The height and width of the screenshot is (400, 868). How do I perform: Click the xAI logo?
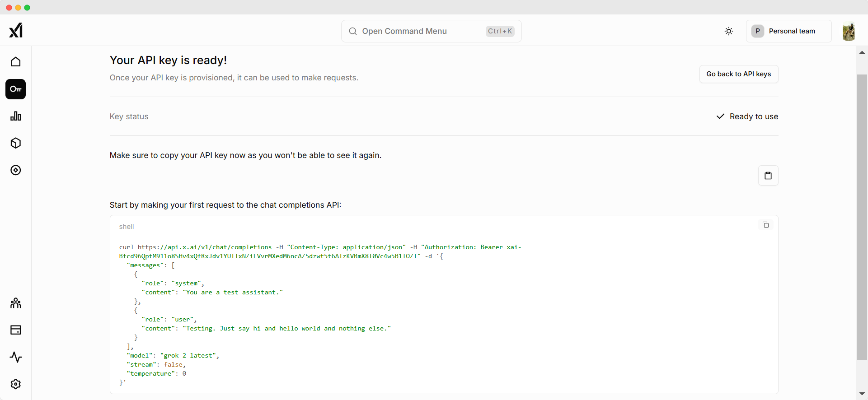(16, 31)
